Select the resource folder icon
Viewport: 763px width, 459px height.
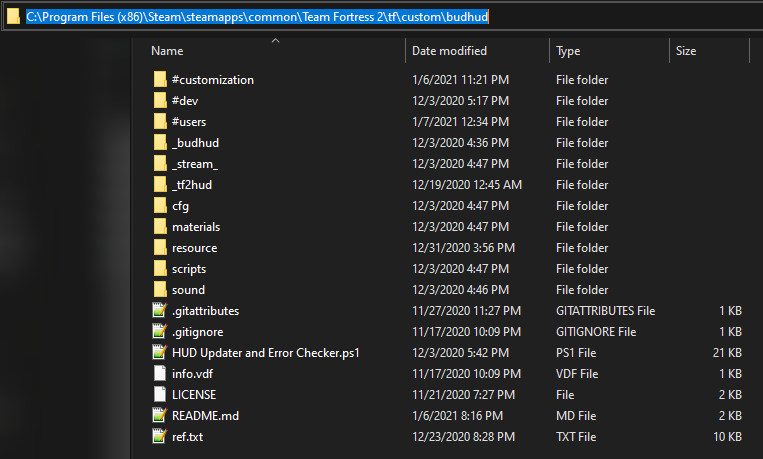point(160,247)
